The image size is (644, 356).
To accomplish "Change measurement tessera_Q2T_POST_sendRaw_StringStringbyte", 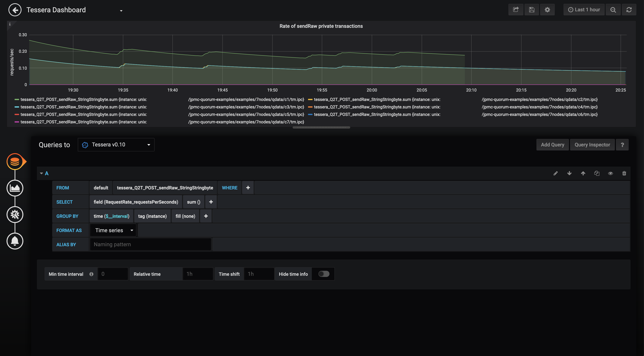I will (x=165, y=188).
